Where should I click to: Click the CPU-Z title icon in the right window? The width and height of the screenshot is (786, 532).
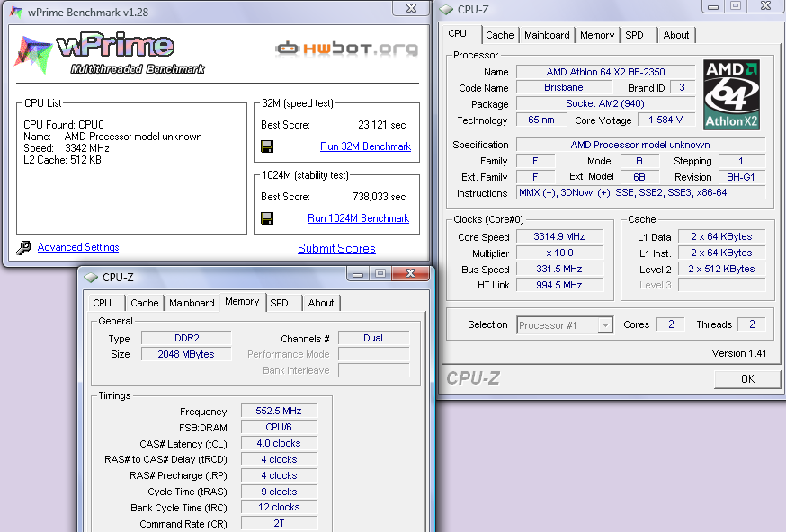pyautogui.click(x=446, y=10)
